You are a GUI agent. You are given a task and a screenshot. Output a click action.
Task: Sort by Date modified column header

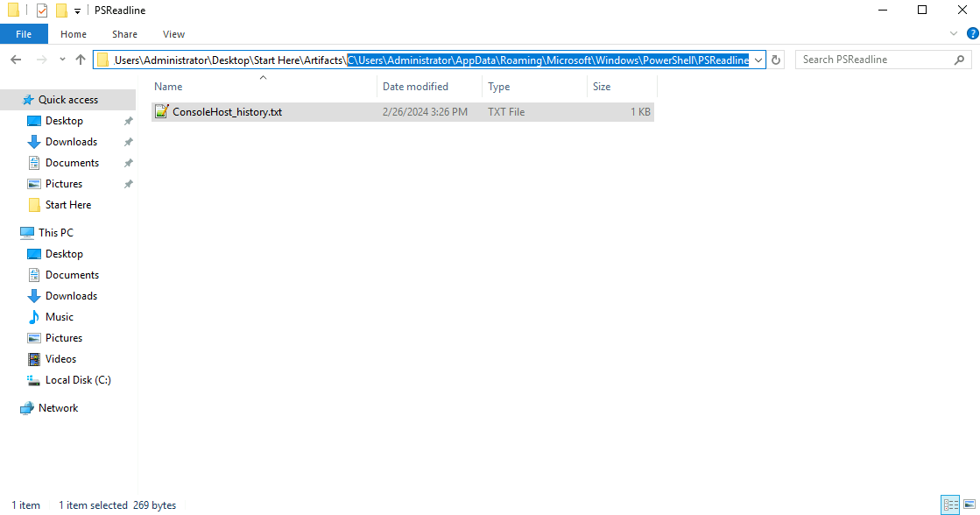[415, 86]
